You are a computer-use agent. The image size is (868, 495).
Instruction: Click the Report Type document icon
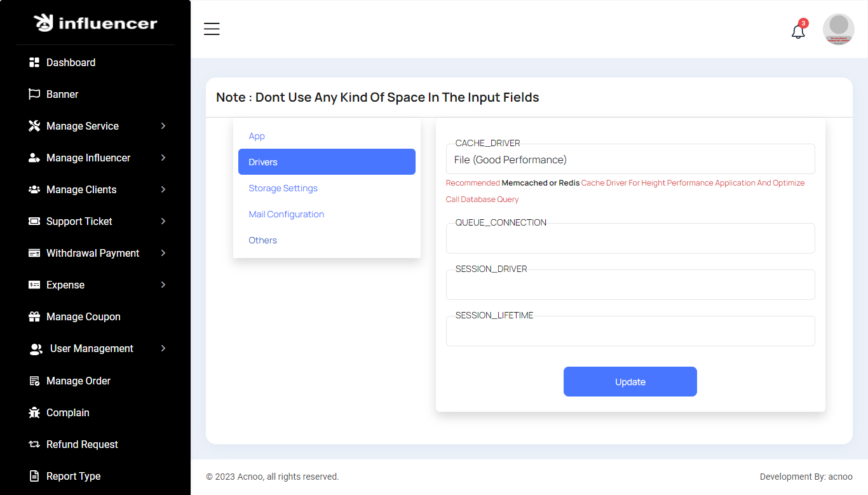34,476
